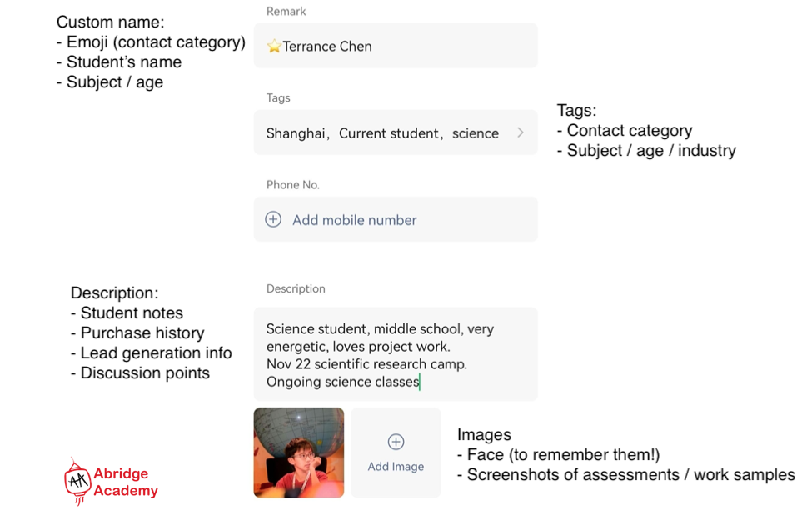
Task: Click into the Description text box
Action: coord(396,354)
